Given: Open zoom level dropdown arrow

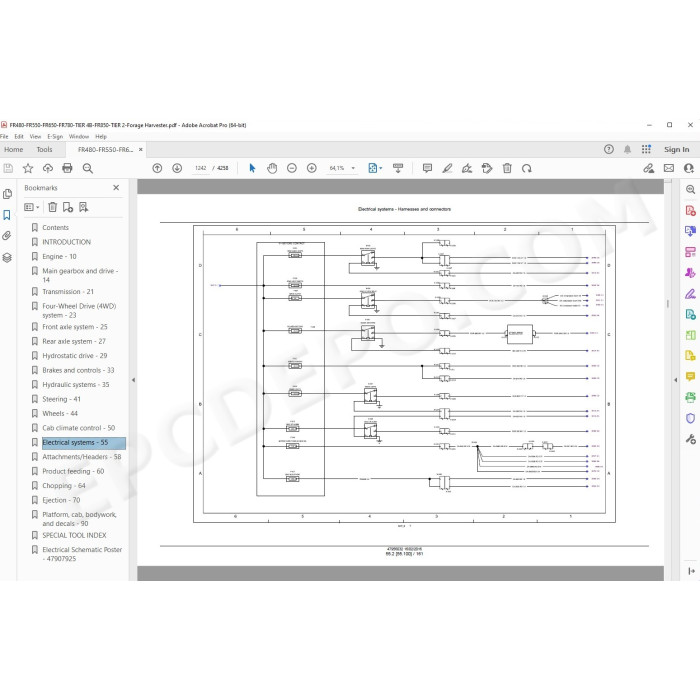Looking at the screenshot, I should click(x=354, y=168).
